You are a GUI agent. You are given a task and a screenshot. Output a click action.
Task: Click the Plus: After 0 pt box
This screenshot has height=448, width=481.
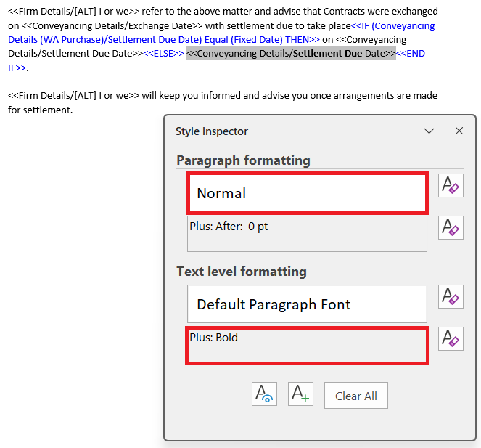307,234
